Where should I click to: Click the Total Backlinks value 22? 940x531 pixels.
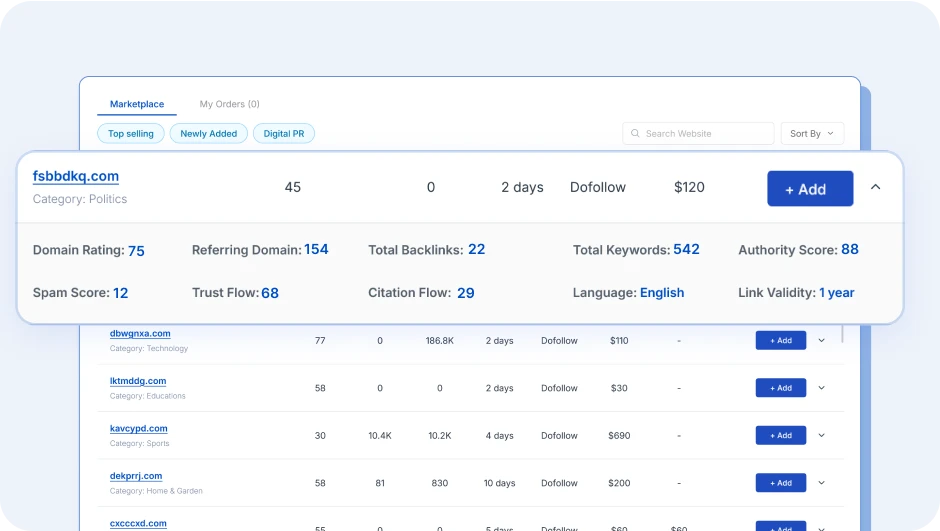coord(477,249)
